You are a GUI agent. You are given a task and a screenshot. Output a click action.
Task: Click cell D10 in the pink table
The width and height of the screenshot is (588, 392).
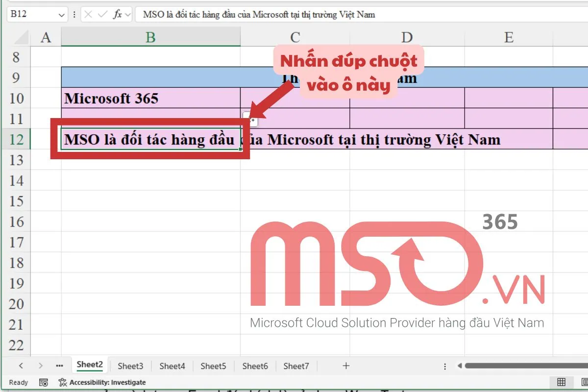click(407, 98)
